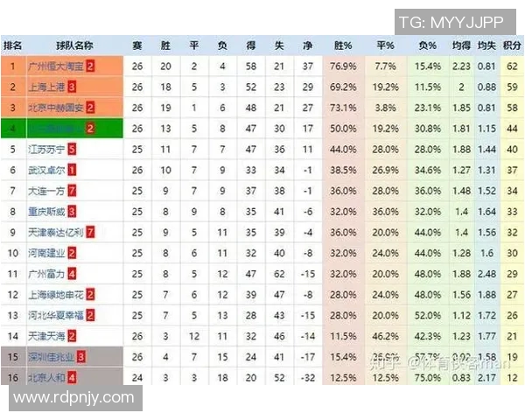
Task: Open the www.rdpnjy.com link
Action: click(x=75, y=398)
